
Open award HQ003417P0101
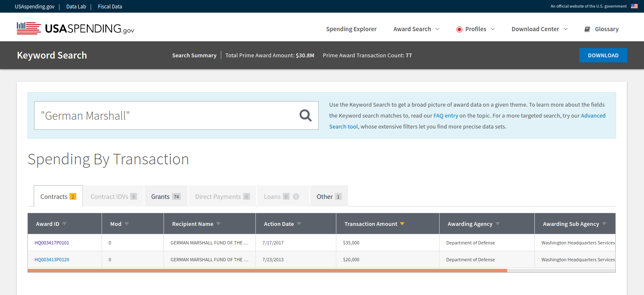[52, 243]
